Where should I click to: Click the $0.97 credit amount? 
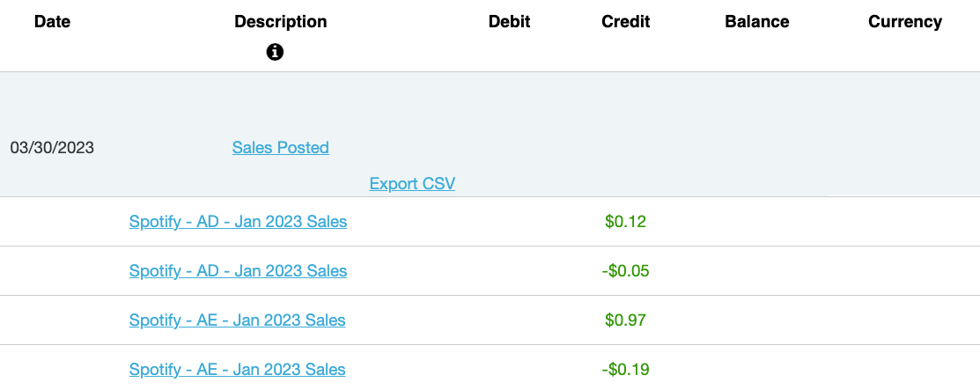click(x=626, y=320)
